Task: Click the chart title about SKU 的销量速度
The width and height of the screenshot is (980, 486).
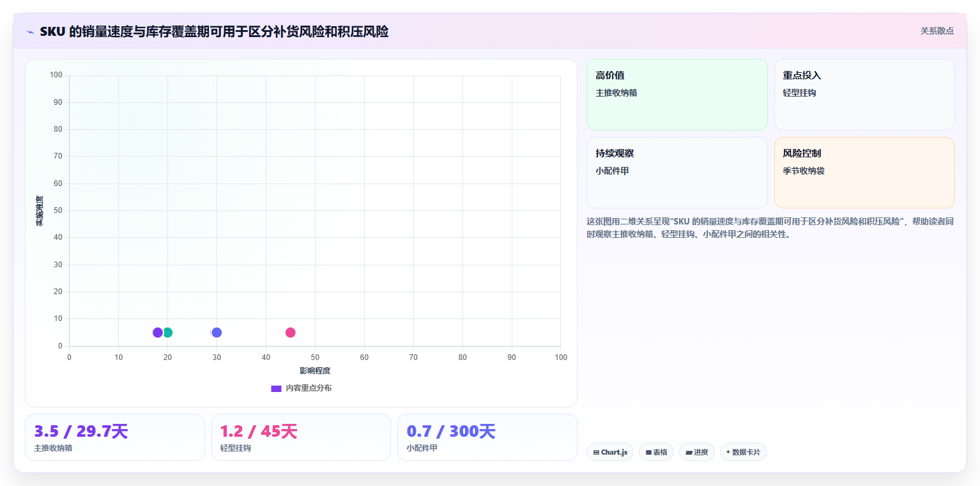Action: (x=214, y=31)
